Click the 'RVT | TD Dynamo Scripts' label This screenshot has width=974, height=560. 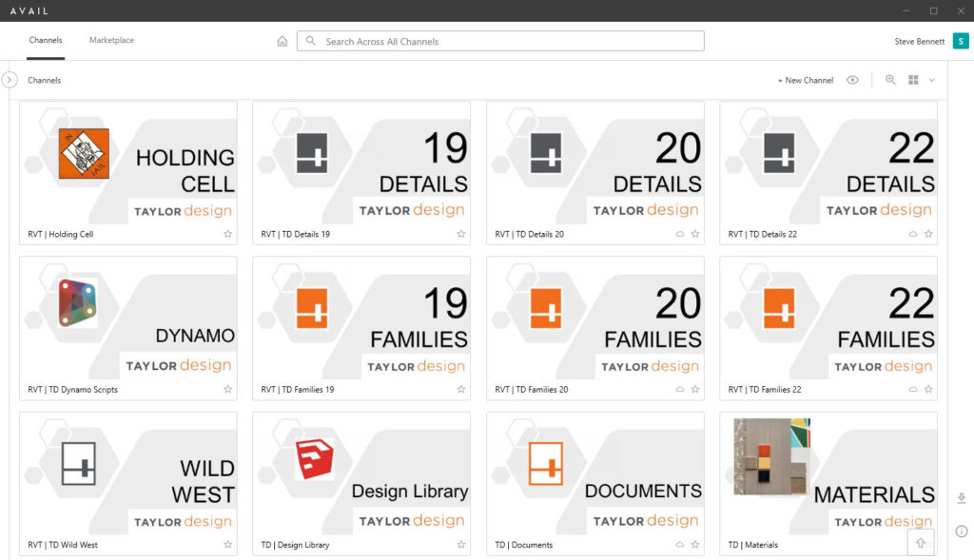click(x=72, y=389)
